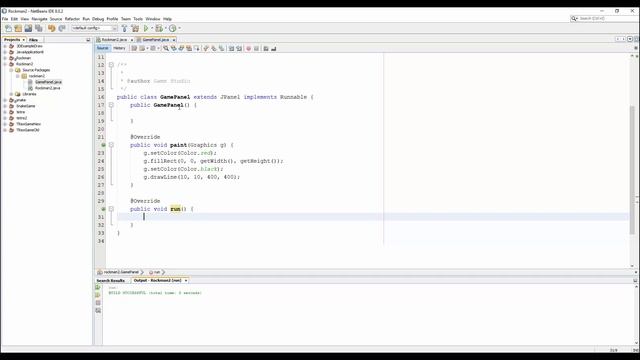
Task: Click the Undo arrow icon
Action: click(x=51, y=28)
